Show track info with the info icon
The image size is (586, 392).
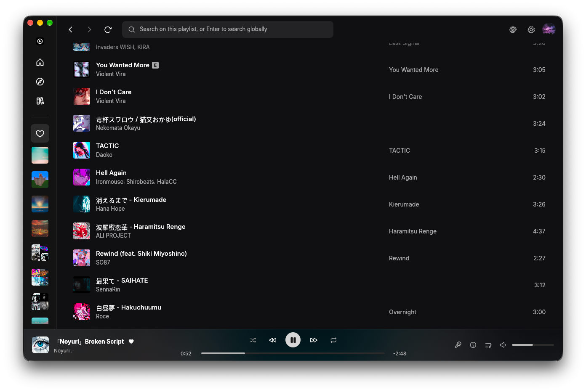click(x=473, y=345)
